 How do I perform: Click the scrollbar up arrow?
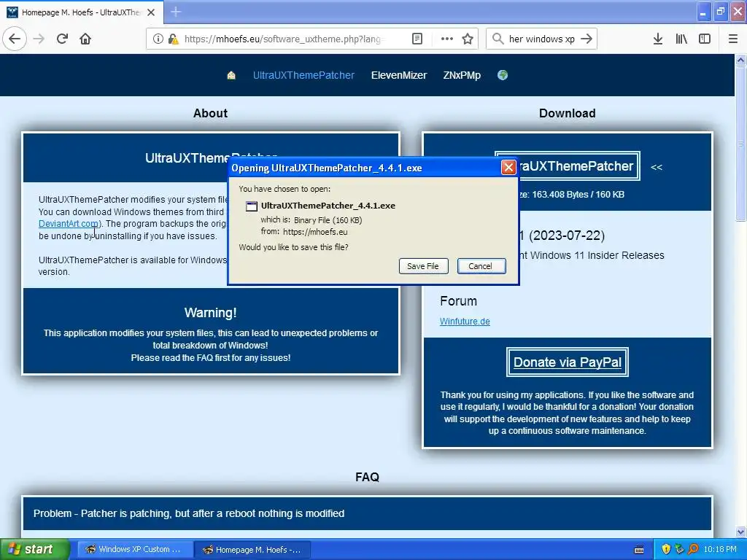click(740, 60)
